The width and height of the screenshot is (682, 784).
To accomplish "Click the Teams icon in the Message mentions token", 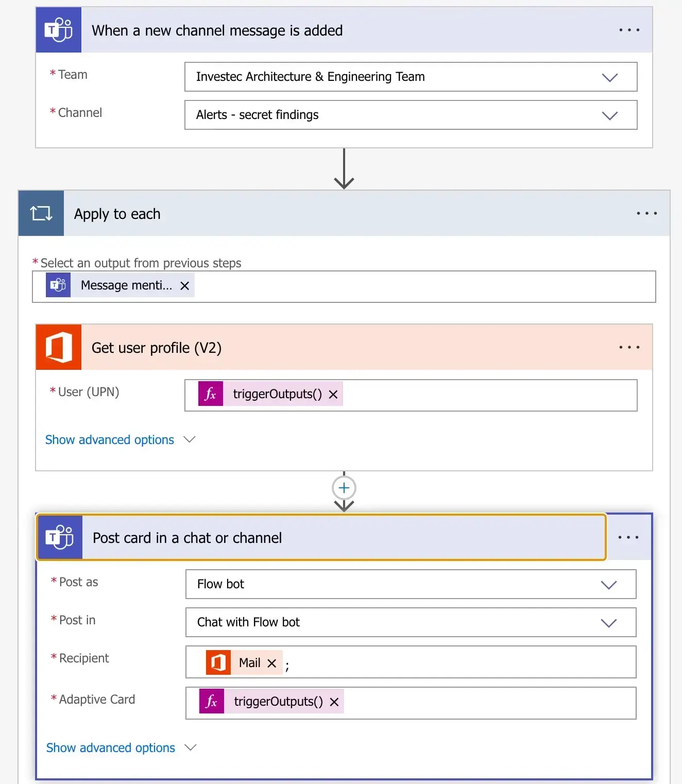I will pos(58,285).
